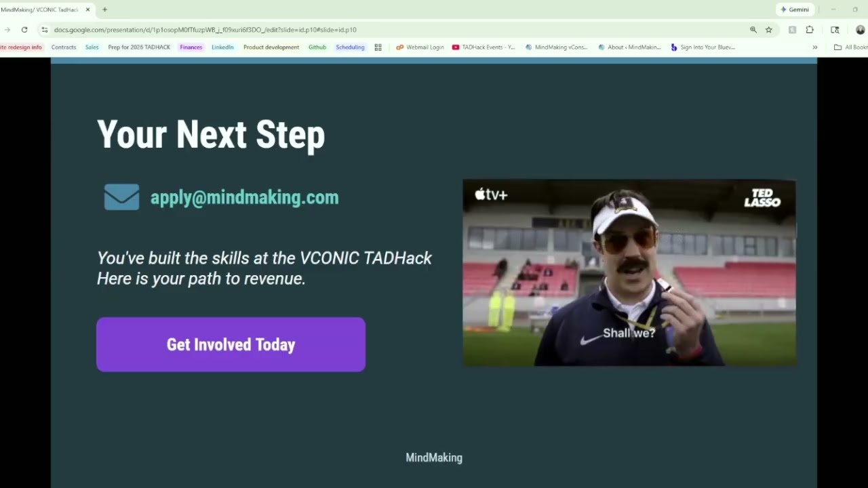Close the MindMaking VCONIC TadHack tab
Viewport: 868px width, 488px height.
click(x=87, y=9)
